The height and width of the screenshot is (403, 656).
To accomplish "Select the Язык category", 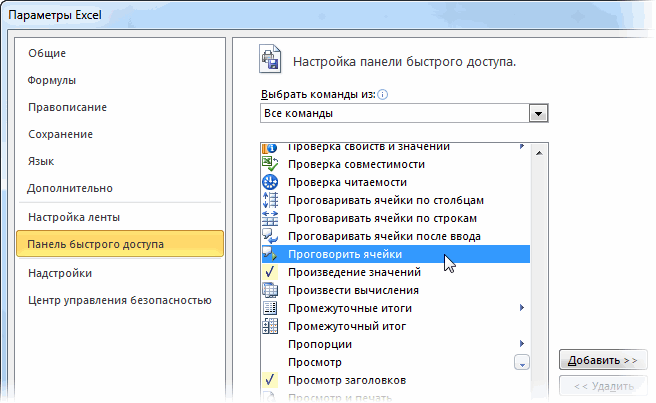I will [x=41, y=161].
